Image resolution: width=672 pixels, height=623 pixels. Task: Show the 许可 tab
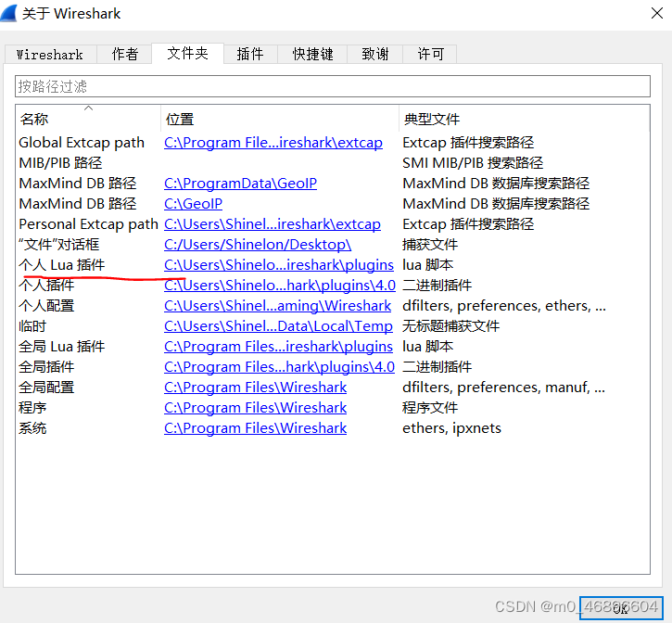(430, 55)
